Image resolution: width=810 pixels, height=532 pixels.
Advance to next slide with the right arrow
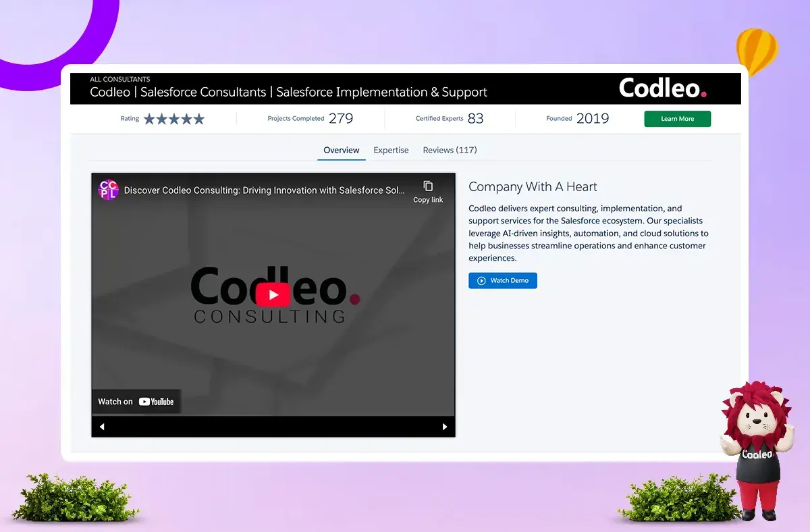444,427
